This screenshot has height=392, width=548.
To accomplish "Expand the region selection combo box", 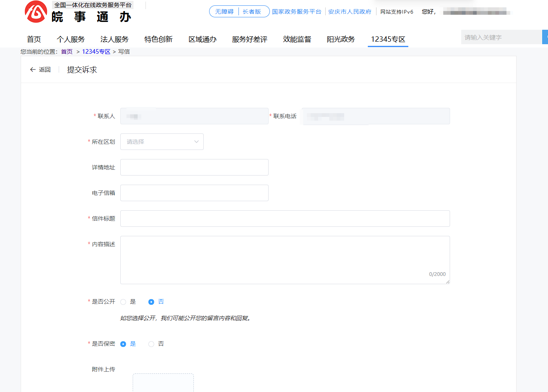I will tap(162, 141).
